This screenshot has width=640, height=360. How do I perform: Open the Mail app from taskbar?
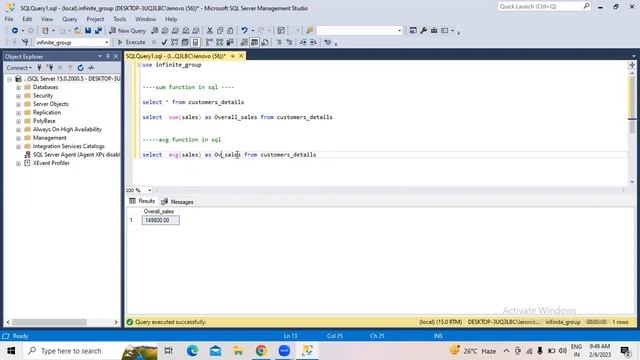tap(216, 351)
